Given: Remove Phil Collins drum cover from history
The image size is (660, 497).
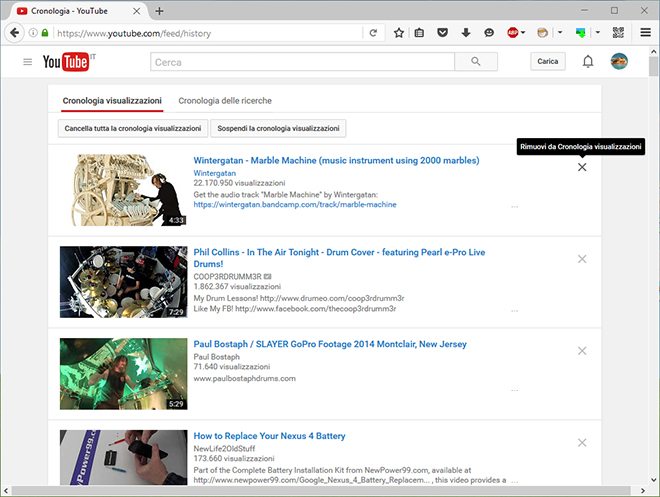Looking at the screenshot, I should (582, 259).
